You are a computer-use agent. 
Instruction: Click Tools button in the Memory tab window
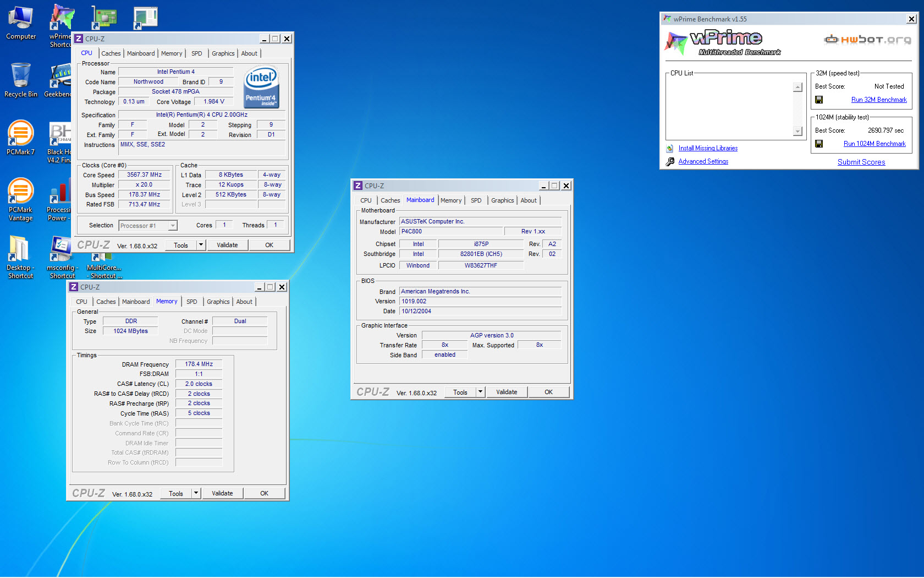176,493
